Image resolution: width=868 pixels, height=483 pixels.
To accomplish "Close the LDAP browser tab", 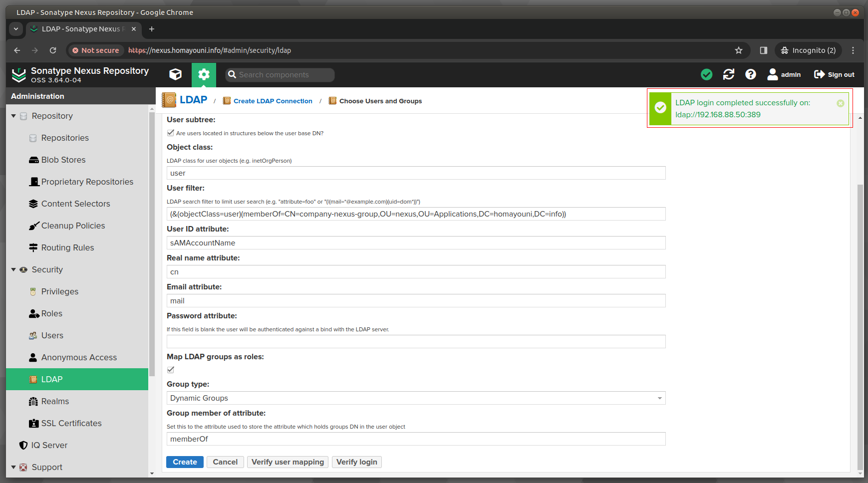I will [134, 29].
